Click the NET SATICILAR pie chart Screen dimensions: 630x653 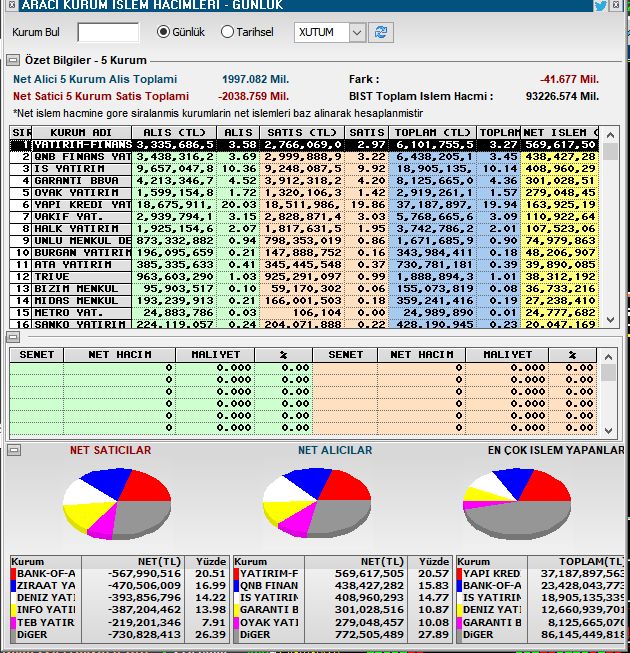pyautogui.click(x=117, y=504)
